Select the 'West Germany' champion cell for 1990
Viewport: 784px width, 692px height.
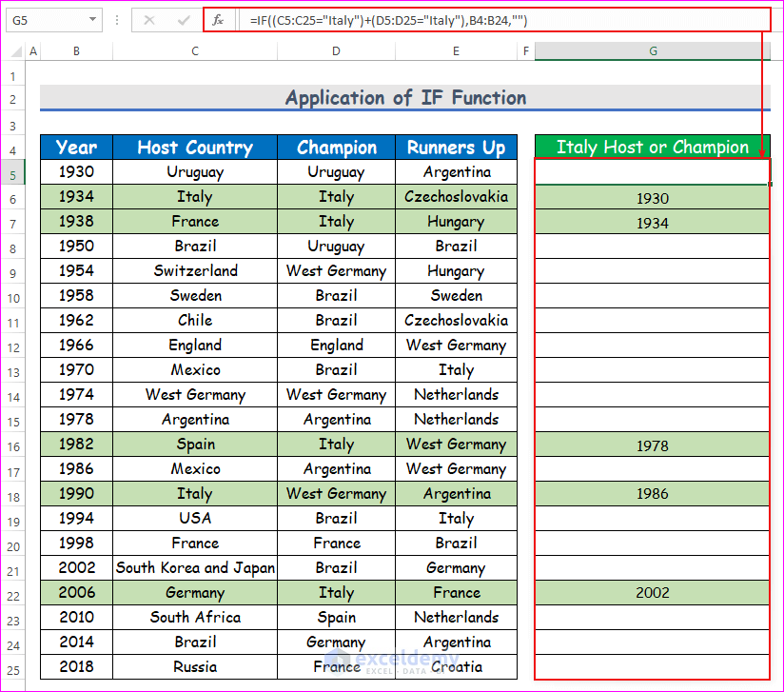(337, 493)
